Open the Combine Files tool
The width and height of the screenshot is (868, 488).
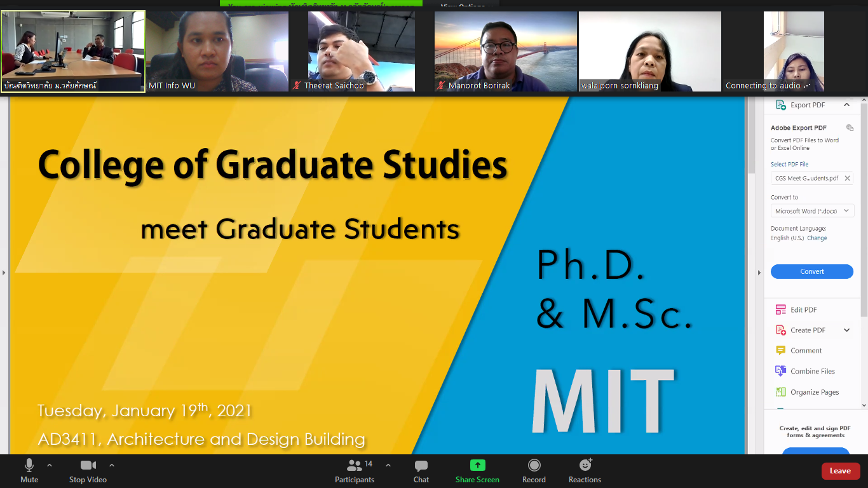click(x=812, y=371)
